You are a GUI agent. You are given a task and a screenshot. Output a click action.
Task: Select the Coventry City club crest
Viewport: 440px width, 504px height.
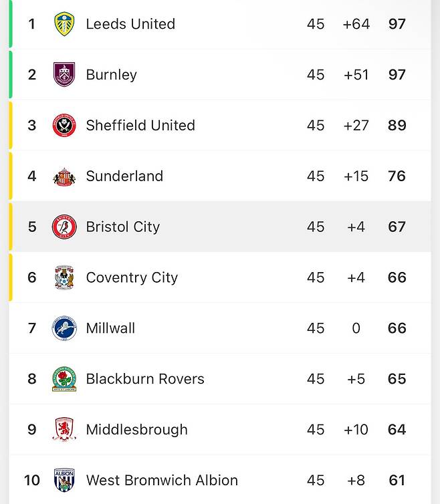(64, 277)
